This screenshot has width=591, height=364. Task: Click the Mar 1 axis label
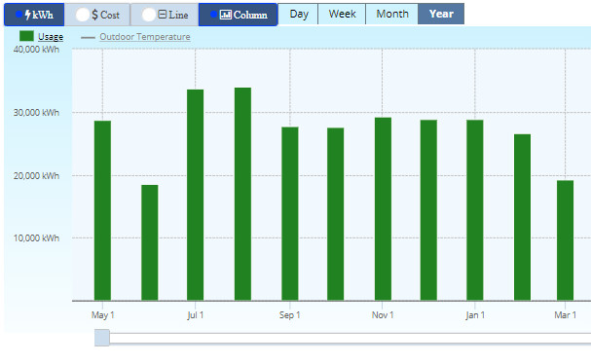[565, 315]
